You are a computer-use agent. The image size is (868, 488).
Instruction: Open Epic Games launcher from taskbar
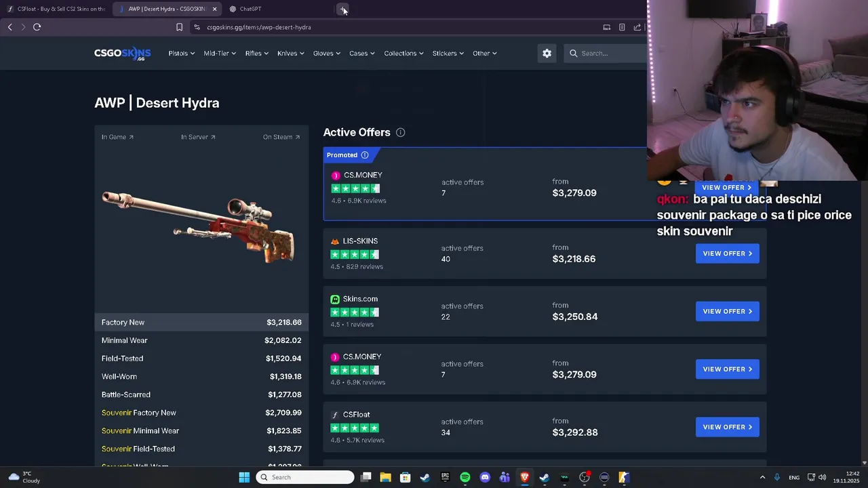[445, 477]
